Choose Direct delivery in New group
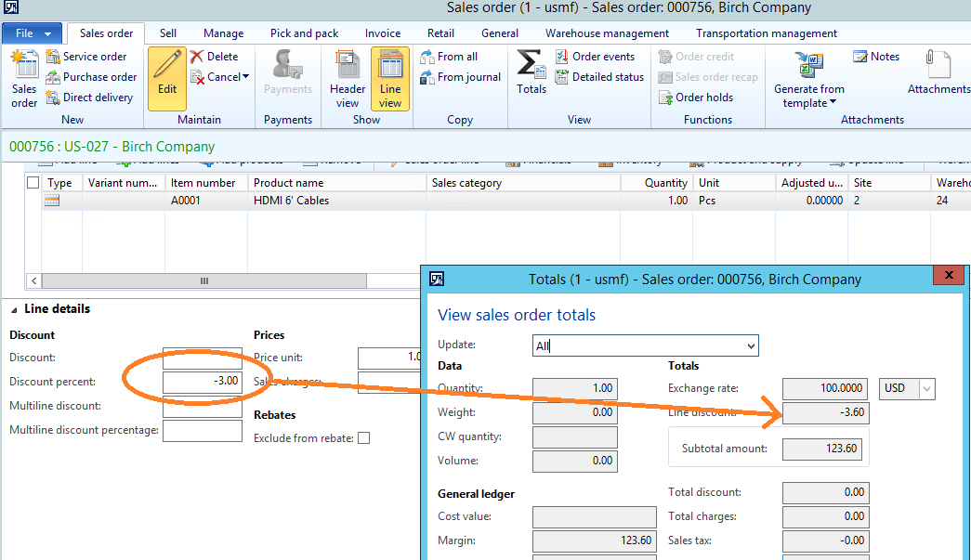Image resolution: width=971 pixels, height=560 pixels. [x=90, y=98]
